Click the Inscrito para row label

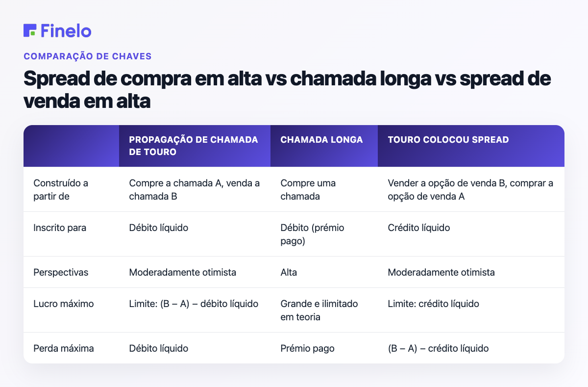(60, 228)
